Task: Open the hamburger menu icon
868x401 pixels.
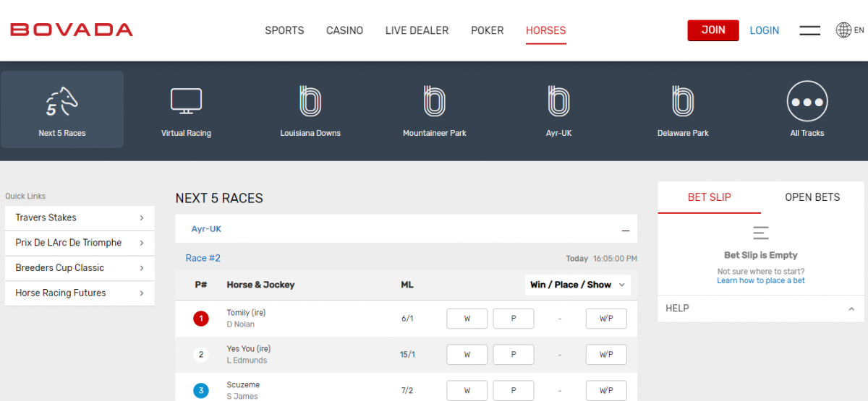Action: pos(809,30)
